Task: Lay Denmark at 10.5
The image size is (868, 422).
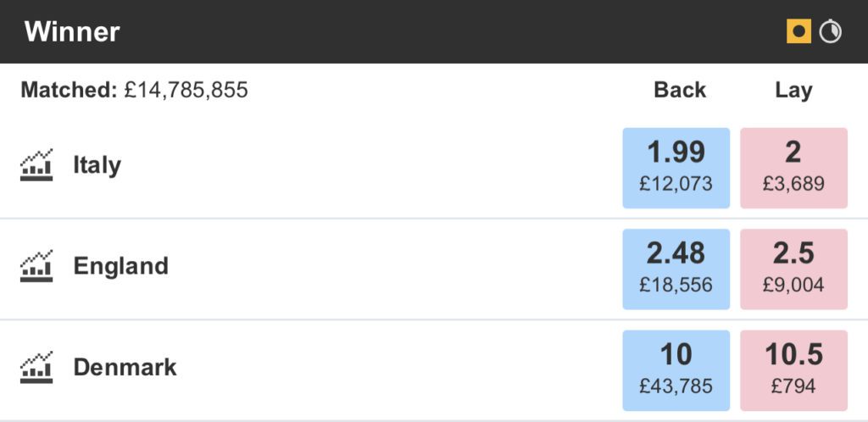Action: point(793,370)
